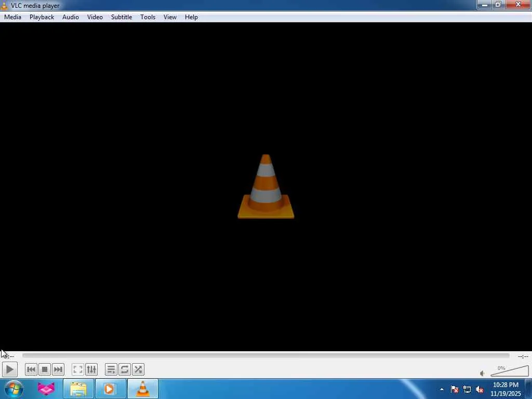
Task: Open the Media menu
Action: 12,17
